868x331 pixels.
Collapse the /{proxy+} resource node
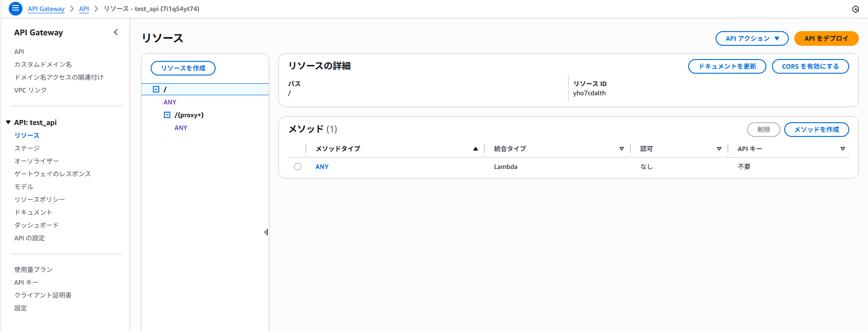pos(167,115)
